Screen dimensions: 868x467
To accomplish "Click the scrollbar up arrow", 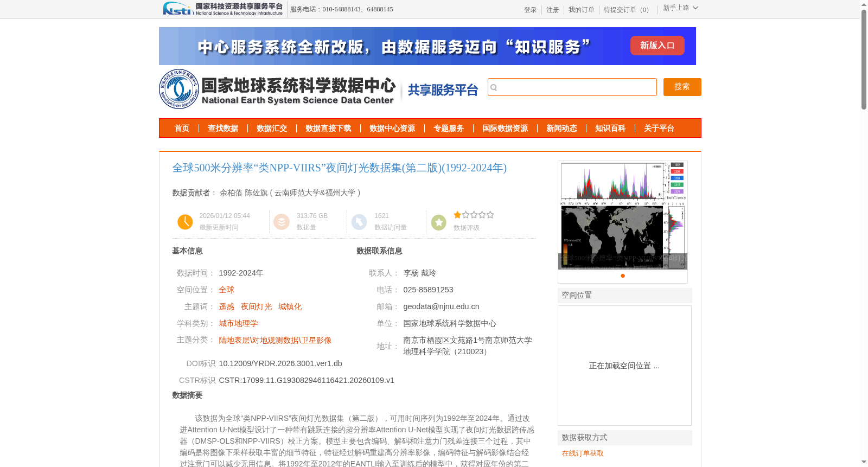I will click(864, 4).
